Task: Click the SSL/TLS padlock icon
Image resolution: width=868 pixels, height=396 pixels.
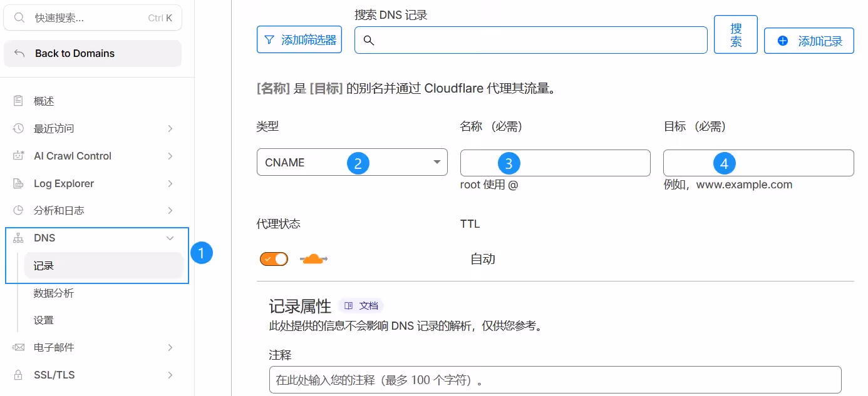Action: [18, 375]
